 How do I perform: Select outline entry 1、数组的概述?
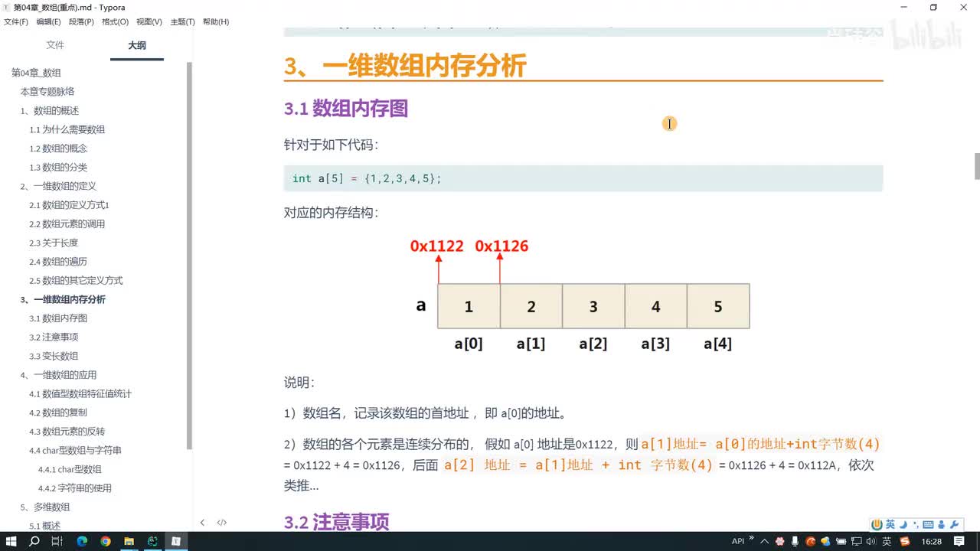point(50,111)
